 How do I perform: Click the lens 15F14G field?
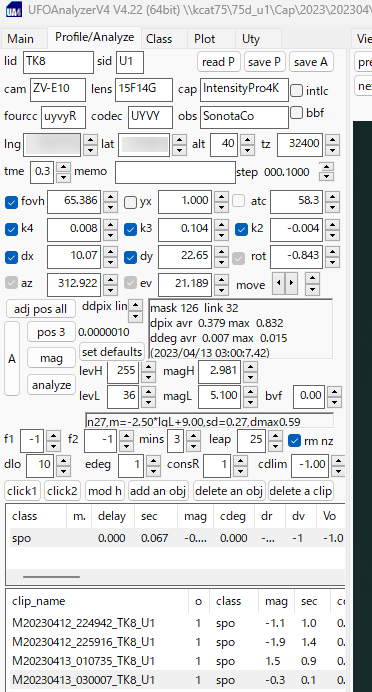[144, 90]
